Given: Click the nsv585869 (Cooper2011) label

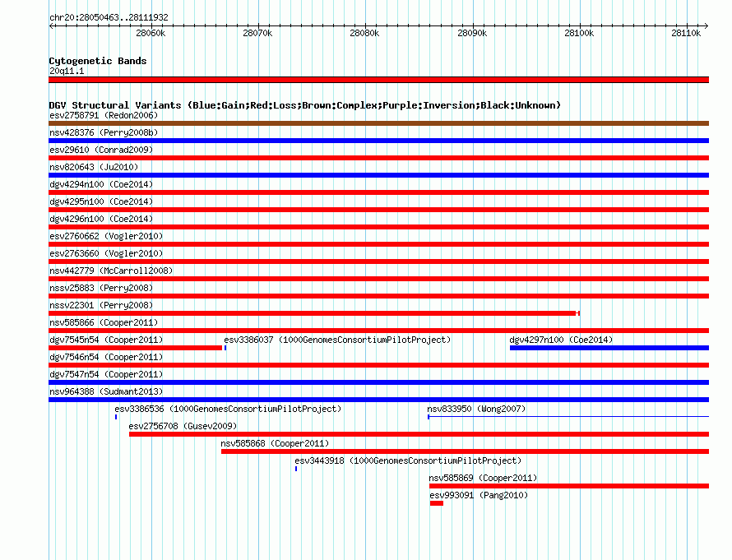Looking at the screenshot, I should pos(483,478).
